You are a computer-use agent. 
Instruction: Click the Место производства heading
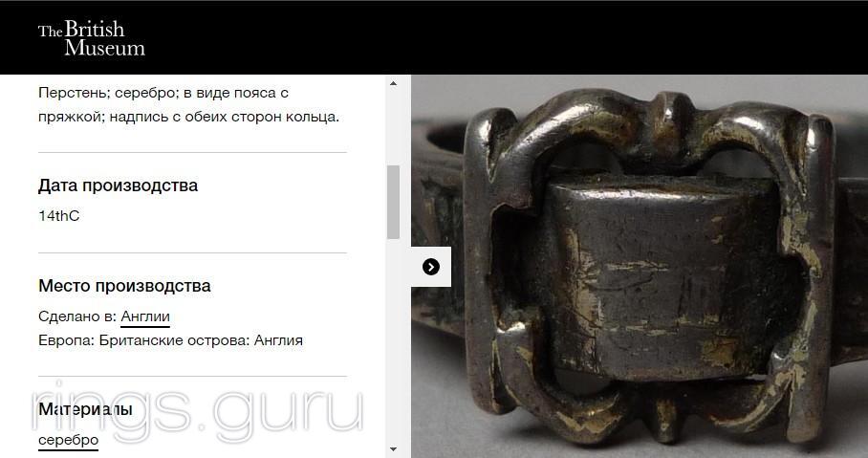point(124,286)
